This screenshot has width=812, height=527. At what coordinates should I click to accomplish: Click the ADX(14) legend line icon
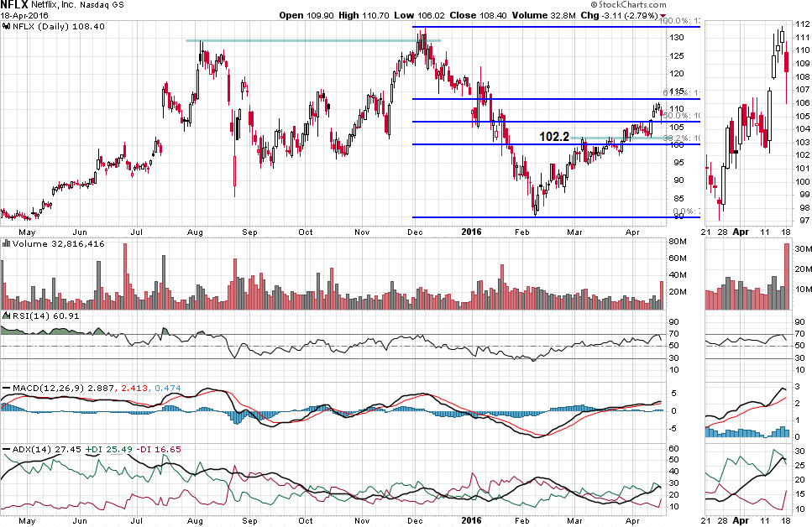pos(6,449)
